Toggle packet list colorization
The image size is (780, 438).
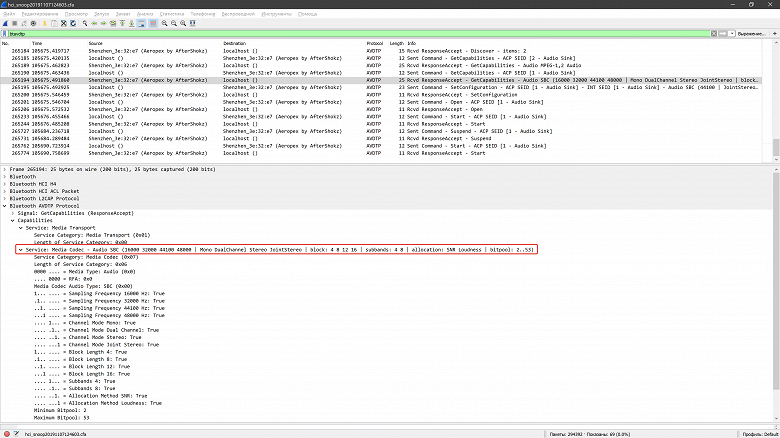tap(153, 23)
